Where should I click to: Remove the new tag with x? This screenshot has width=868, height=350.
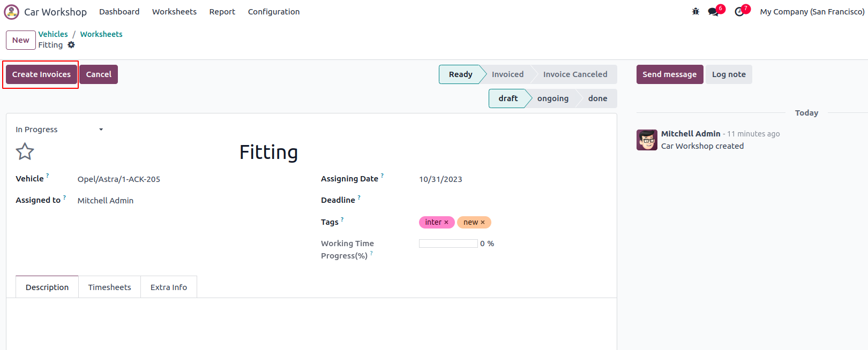(483, 222)
